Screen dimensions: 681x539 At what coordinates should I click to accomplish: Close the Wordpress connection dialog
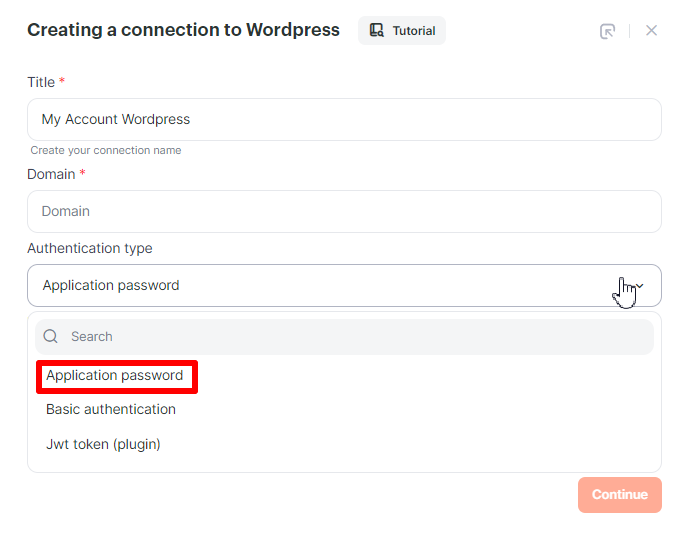[x=651, y=31]
